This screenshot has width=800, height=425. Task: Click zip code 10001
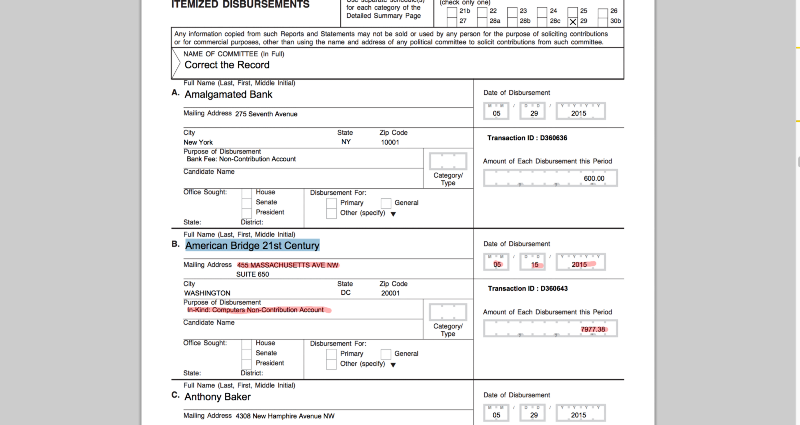(x=390, y=142)
